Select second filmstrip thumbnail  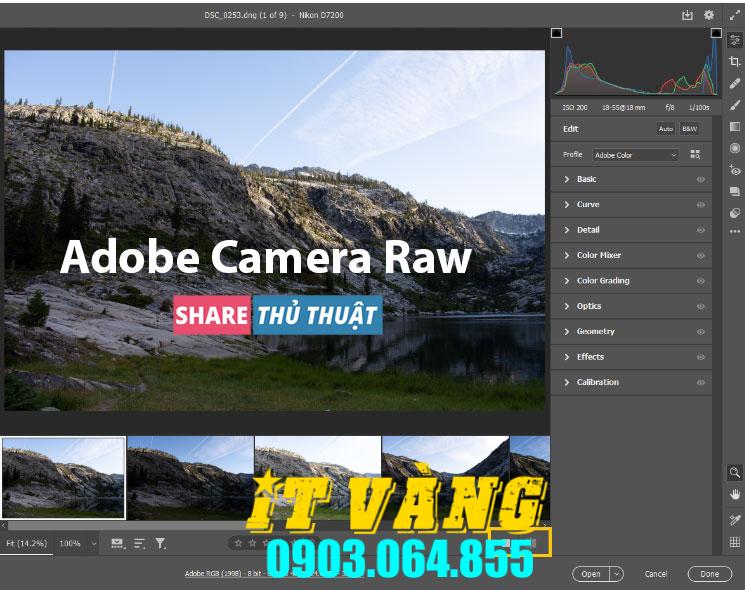tap(191, 477)
